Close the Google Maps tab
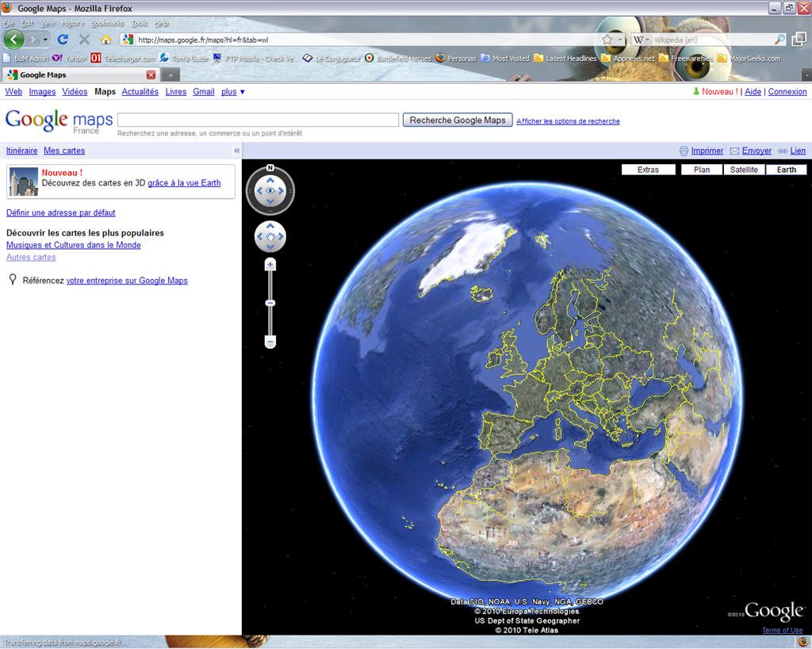The height and width of the screenshot is (649, 812). point(151,75)
